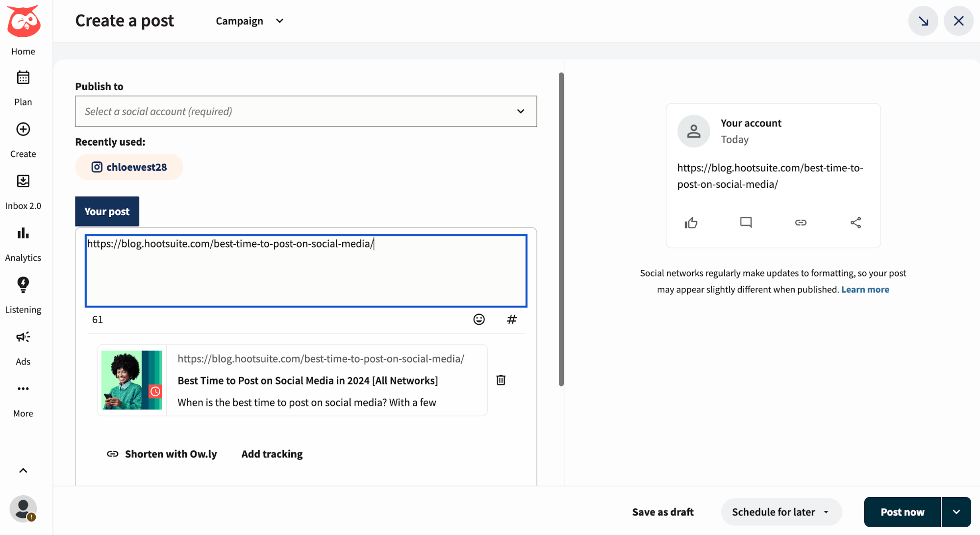This screenshot has height=535, width=980.
Task: Open Home via the owl logo
Action: tap(23, 21)
